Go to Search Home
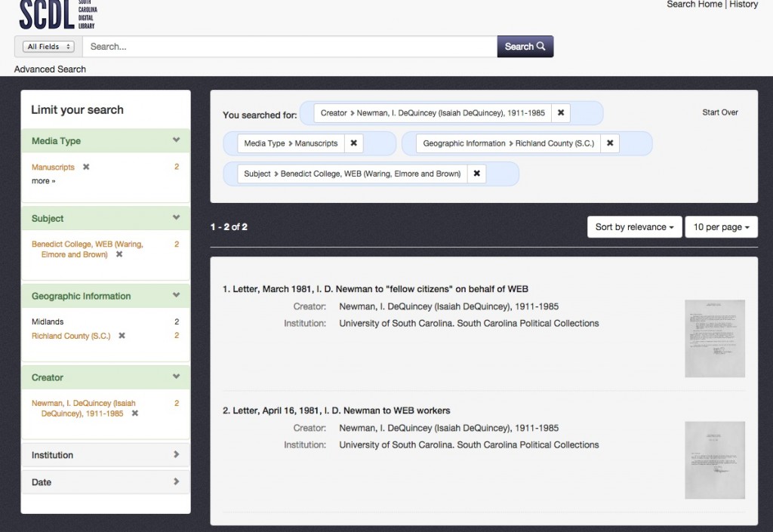Viewport: 773px width, 532px height. tap(694, 5)
